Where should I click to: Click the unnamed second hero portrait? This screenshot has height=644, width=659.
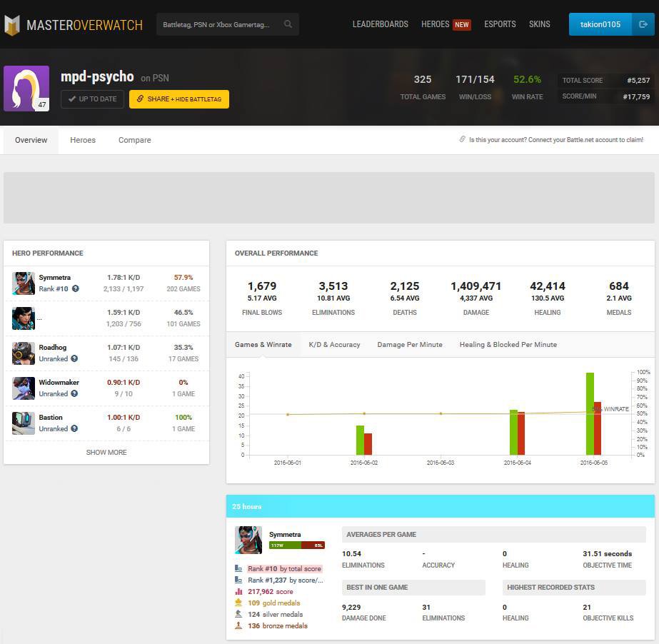coord(23,318)
